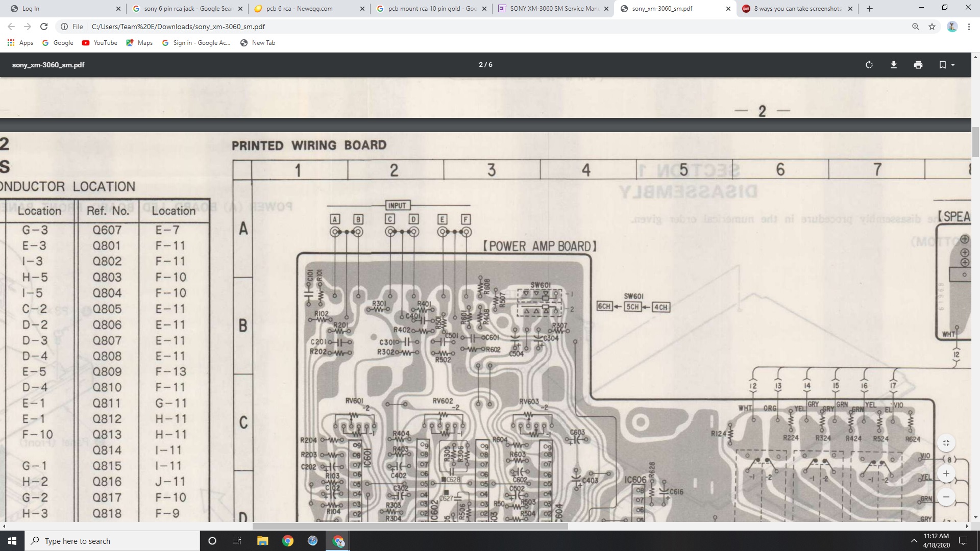This screenshot has width=980, height=551.
Task: Click the Windows taskbar search box
Action: coord(112,541)
